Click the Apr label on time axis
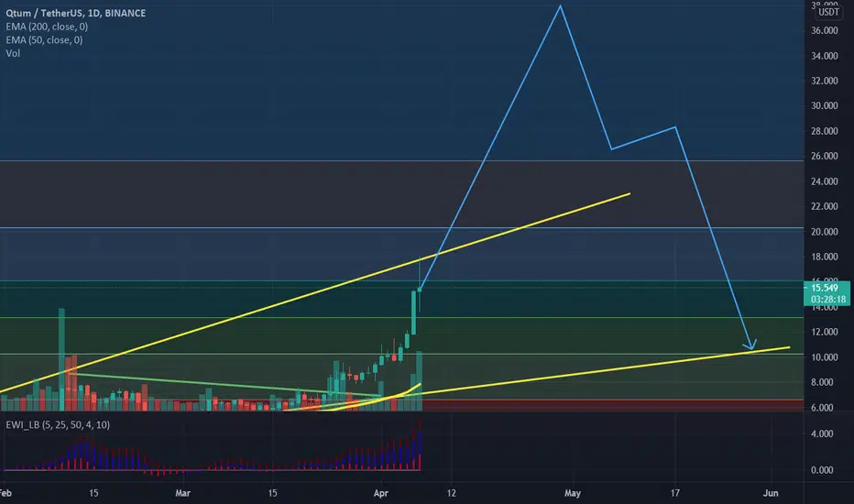854x504 pixels. point(380,493)
